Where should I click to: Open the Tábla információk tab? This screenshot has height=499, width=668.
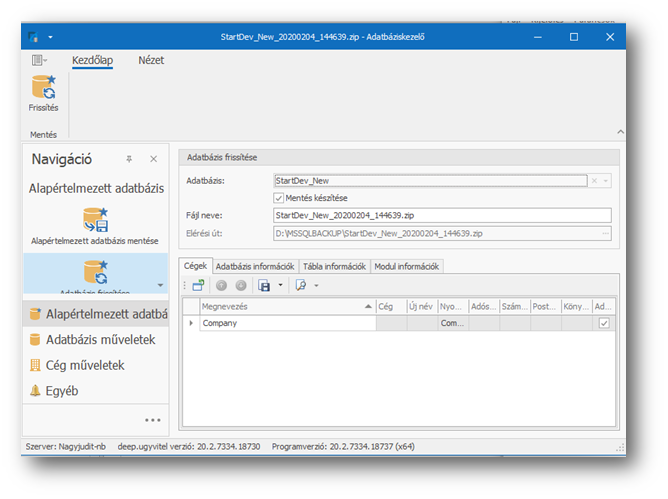[334, 266]
